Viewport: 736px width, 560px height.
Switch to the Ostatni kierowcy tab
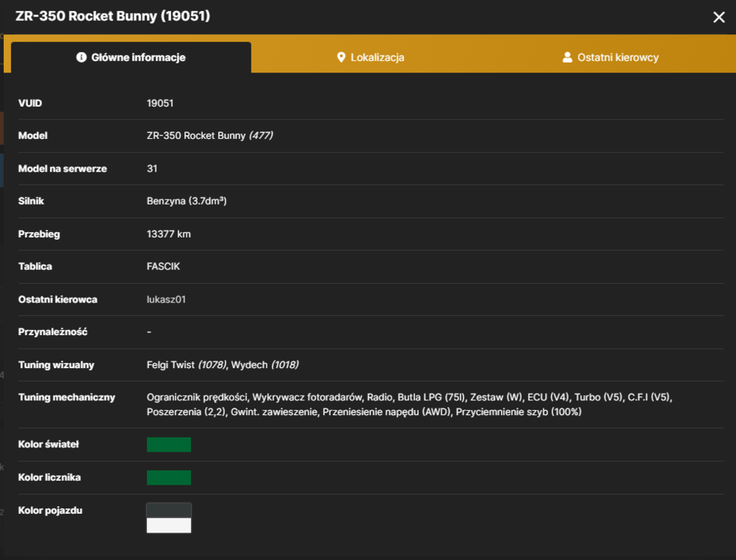[x=610, y=57]
